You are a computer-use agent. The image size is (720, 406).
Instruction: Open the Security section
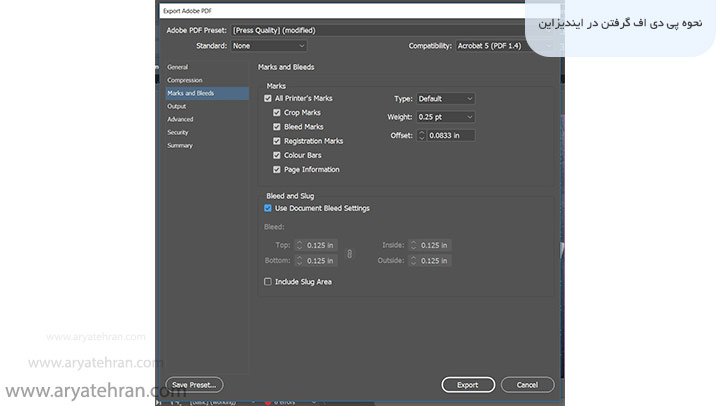178,132
